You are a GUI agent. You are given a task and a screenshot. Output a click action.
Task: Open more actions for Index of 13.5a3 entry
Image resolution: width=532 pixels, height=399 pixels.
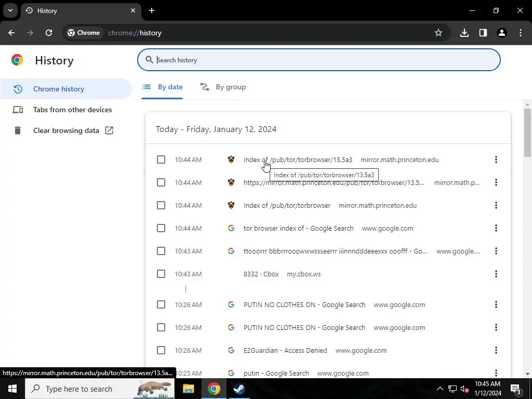click(x=496, y=159)
